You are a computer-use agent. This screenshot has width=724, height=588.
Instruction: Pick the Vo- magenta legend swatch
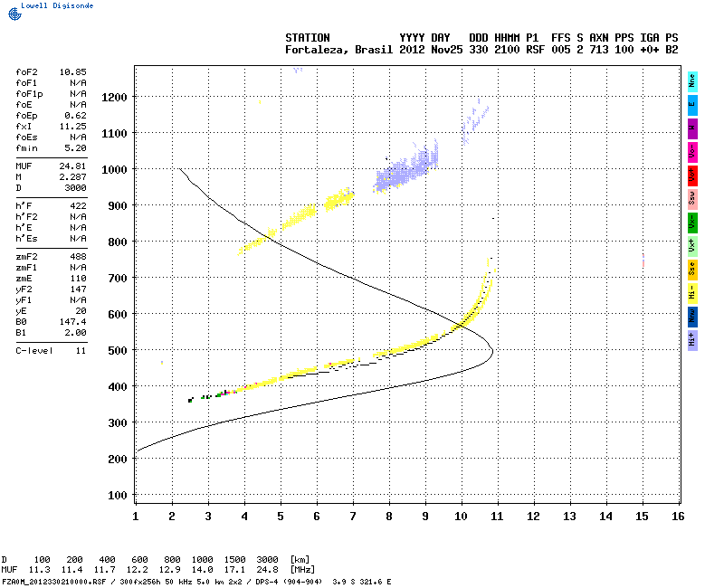click(x=691, y=152)
